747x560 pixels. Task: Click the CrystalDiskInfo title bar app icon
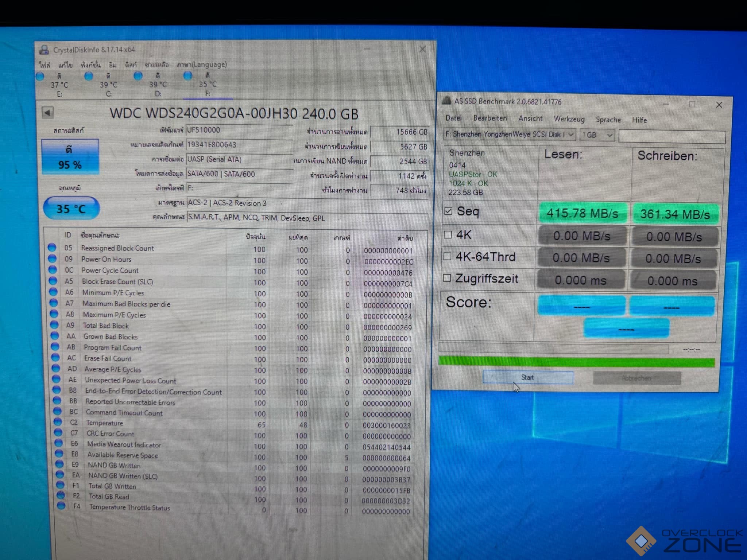[44, 50]
